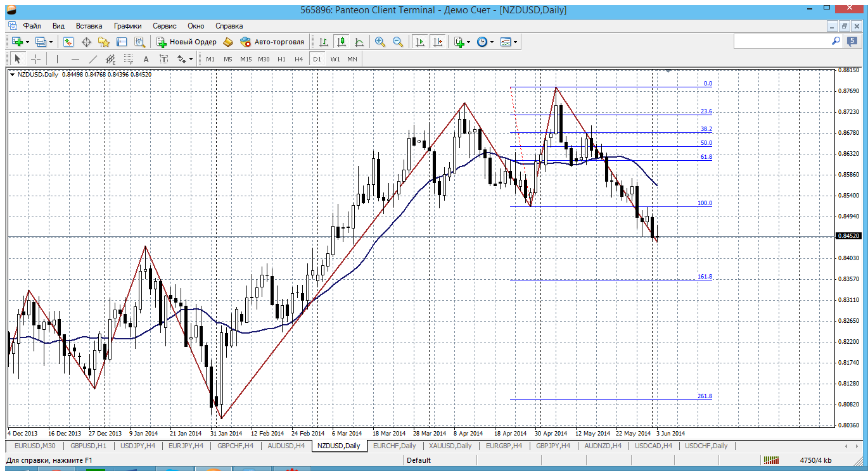
Task: Show the Navigator panel (folder with star)
Action: [x=104, y=42]
